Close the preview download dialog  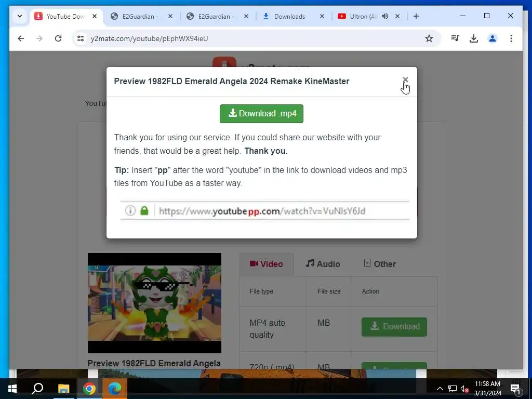click(405, 79)
